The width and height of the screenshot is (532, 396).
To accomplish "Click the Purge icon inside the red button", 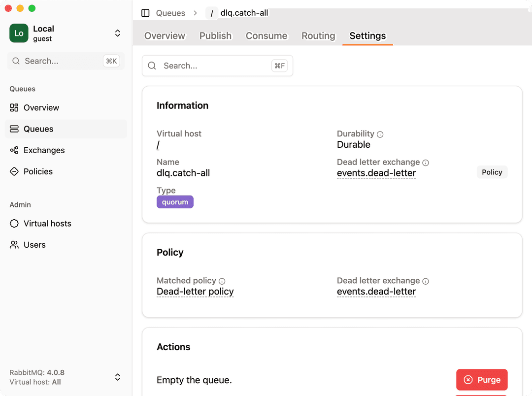I will coord(468,380).
